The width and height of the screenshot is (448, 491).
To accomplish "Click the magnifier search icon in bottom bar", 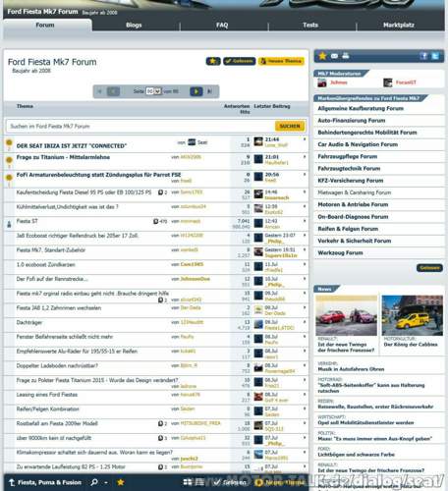I will point(94,482).
